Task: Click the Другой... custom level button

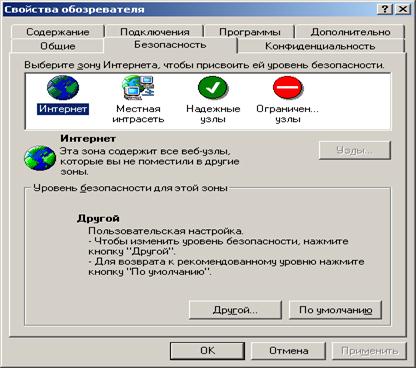Action: 235,310
